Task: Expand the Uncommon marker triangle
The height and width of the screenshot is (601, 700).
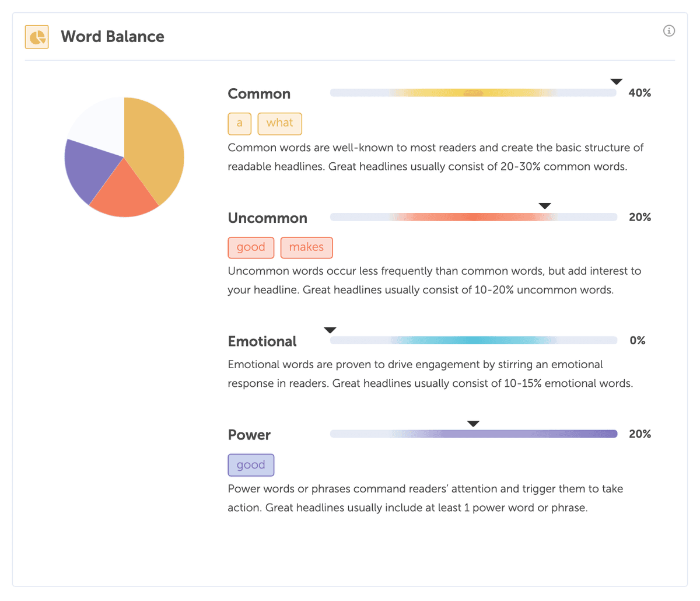Action: [x=544, y=205]
